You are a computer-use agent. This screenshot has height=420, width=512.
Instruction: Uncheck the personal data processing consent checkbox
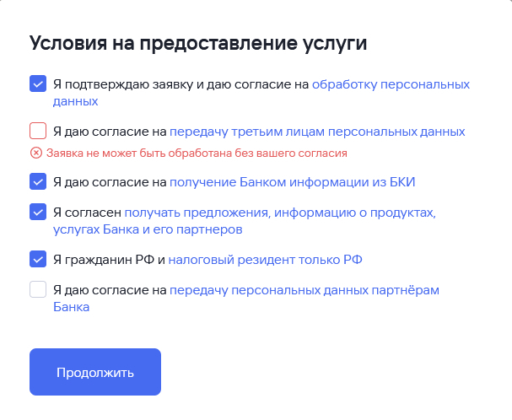tap(38, 84)
